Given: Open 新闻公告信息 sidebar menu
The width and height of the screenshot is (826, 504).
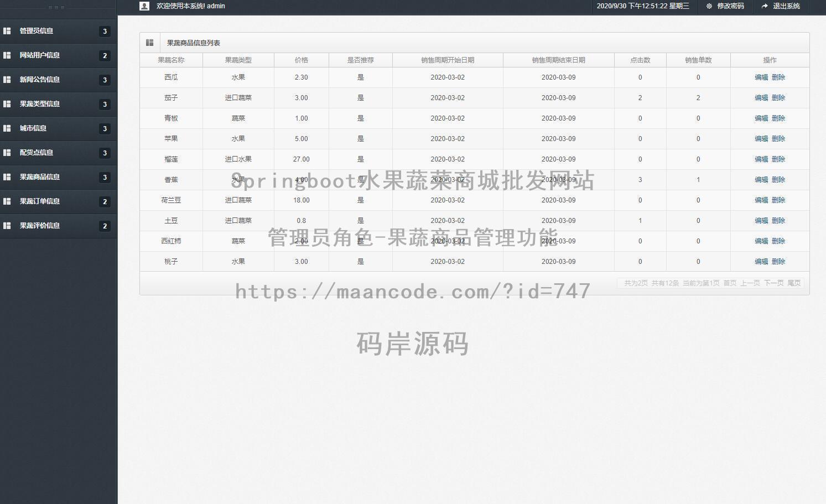Looking at the screenshot, I should point(58,80).
